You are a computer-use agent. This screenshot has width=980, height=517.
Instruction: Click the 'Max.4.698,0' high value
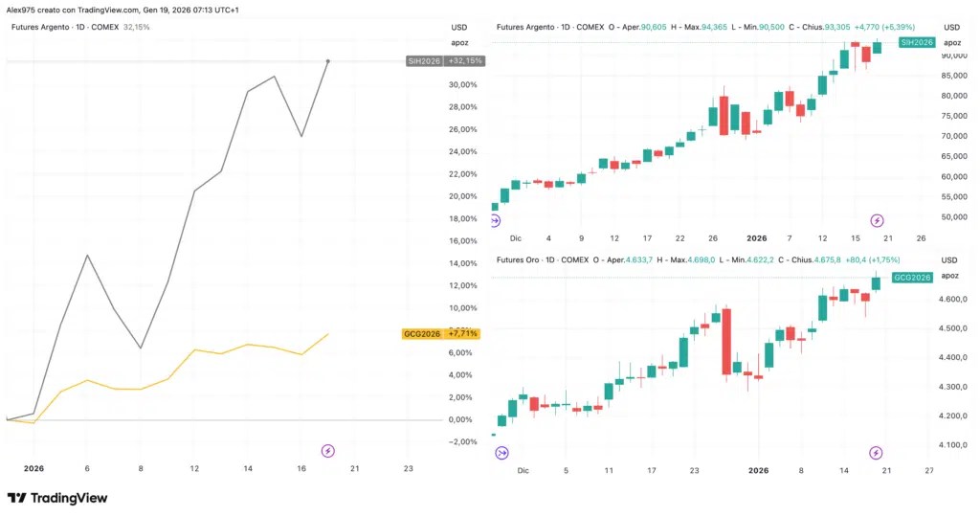[691, 260]
